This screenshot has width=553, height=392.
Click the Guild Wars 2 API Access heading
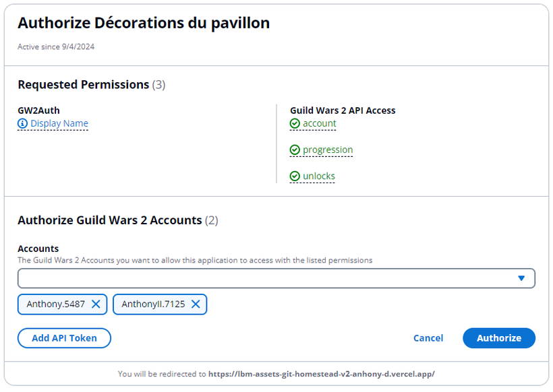coord(343,110)
